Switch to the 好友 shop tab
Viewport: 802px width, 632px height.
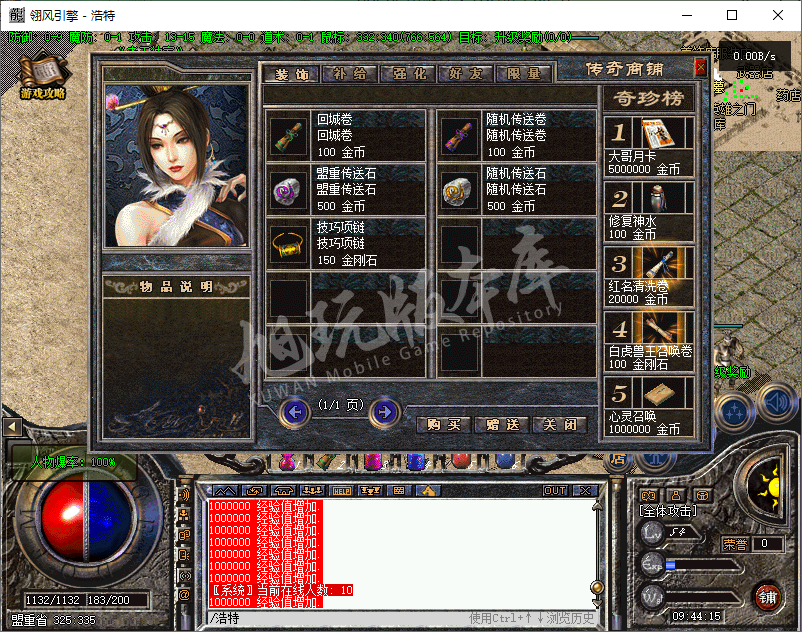(466, 74)
